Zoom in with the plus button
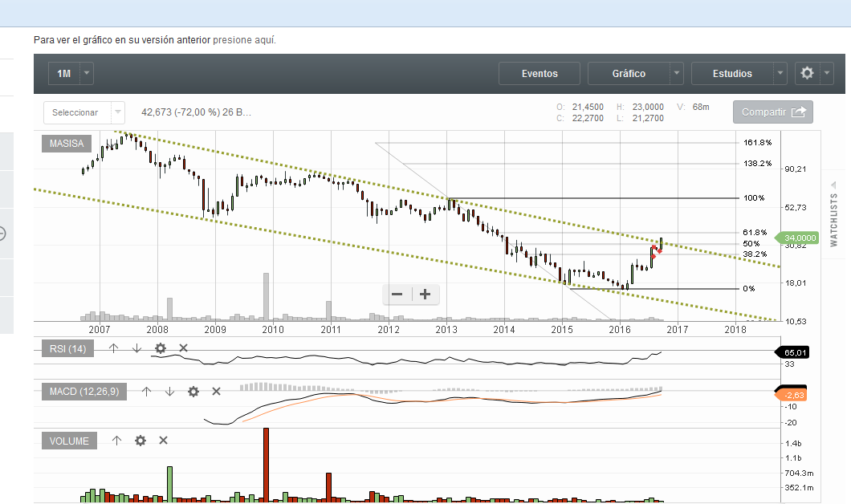The image size is (851, 504). tap(425, 295)
